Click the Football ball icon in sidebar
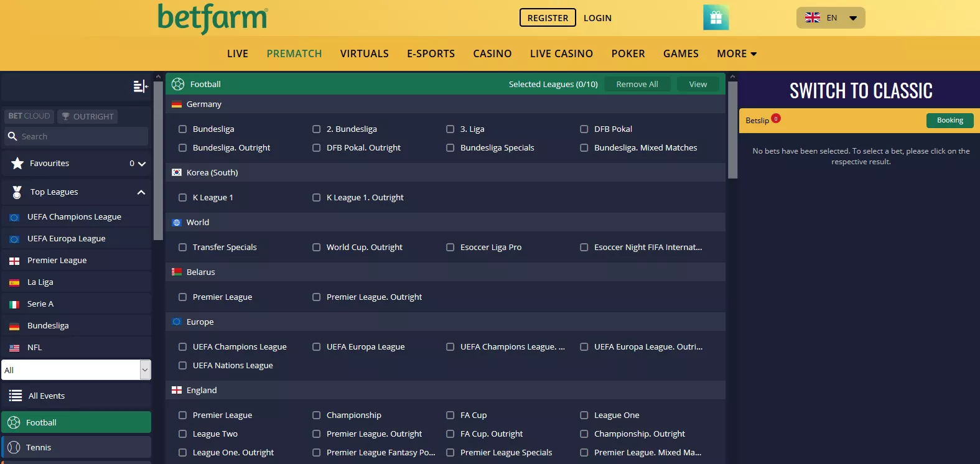 [x=14, y=422]
